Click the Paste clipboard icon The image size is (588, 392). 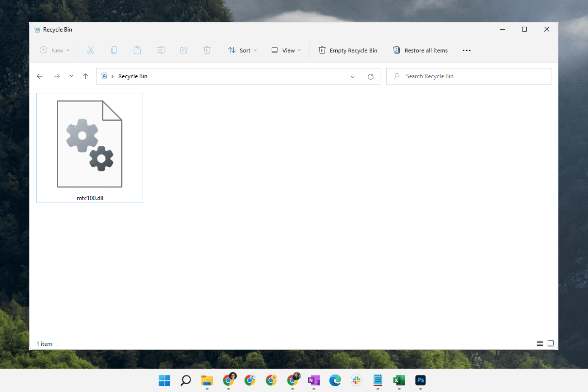tap(137, 50)
